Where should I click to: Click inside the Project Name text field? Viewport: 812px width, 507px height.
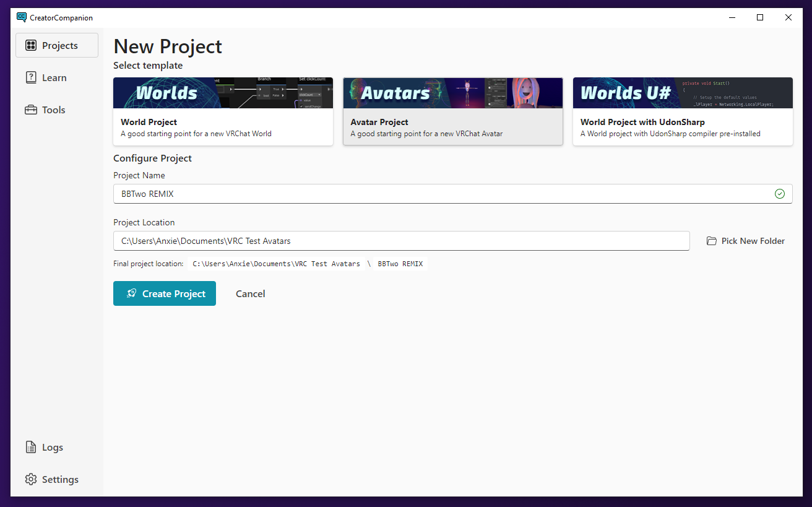[x=371, y=193]
